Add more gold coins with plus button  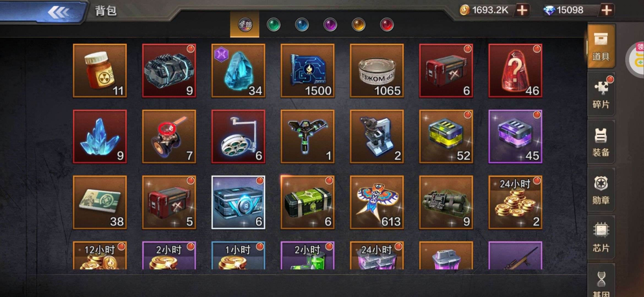522,10
